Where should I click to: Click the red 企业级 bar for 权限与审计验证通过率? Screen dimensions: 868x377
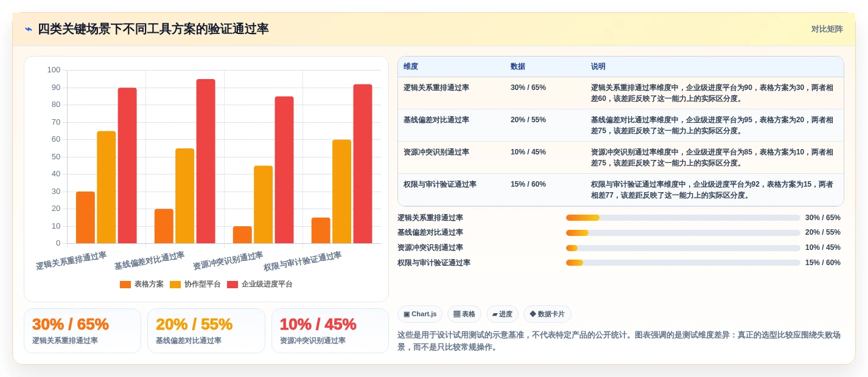pos(363,164)
